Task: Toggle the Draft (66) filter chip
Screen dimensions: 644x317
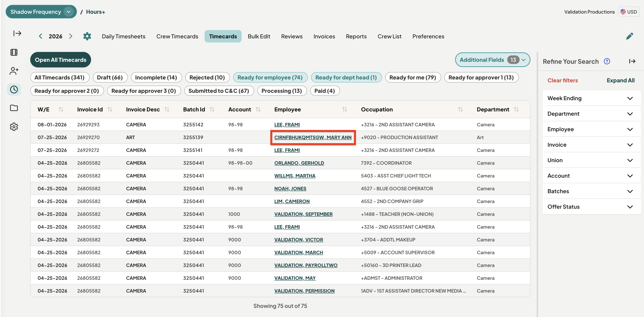Action: pos(110,77)
